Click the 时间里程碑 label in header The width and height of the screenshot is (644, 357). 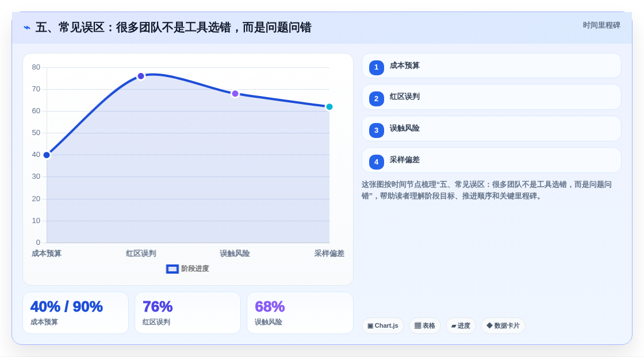(x=601, y=25)
